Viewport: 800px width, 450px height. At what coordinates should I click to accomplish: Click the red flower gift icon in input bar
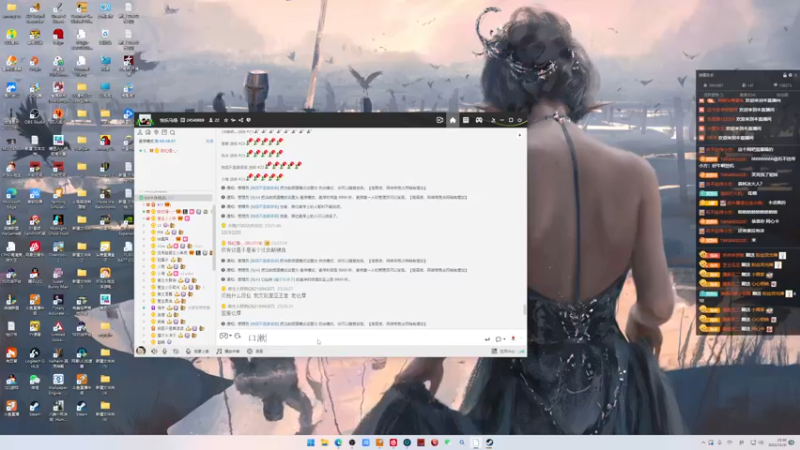(513, 339)
